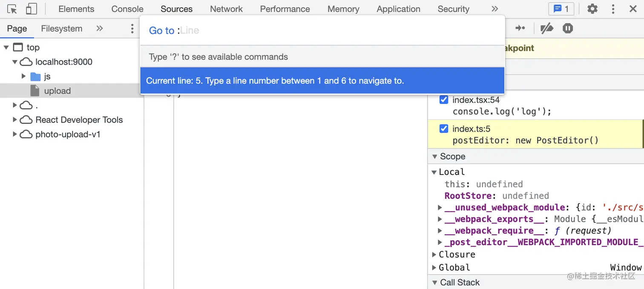
Task: Expand the Closure scope
Action: (x=434, y=255)
